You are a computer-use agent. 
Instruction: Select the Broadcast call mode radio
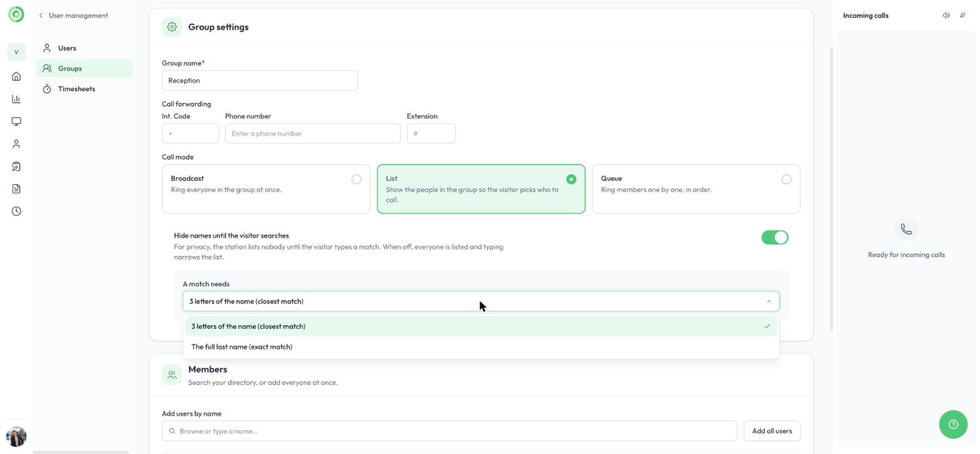click(x=356, y=179)
